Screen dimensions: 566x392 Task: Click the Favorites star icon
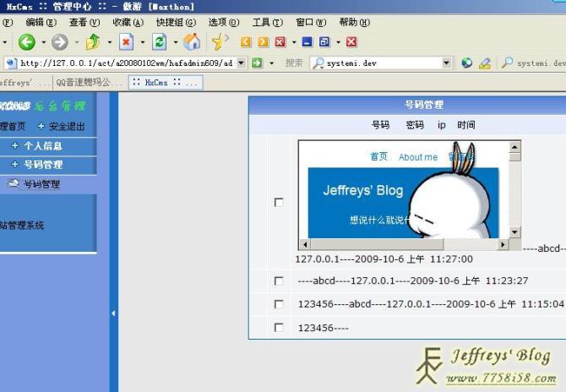tap(218, 41)
